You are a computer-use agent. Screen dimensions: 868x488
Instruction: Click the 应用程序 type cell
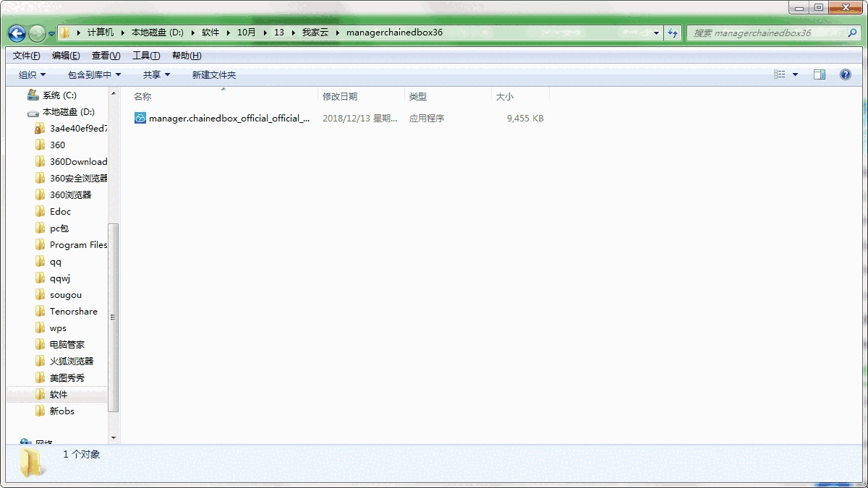427,119
